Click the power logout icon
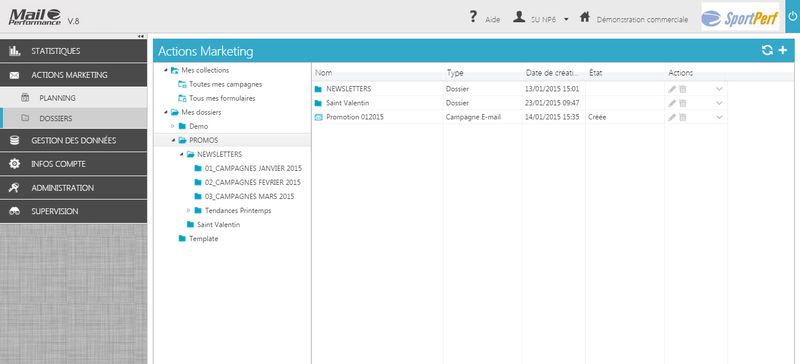 click(793, 17)
